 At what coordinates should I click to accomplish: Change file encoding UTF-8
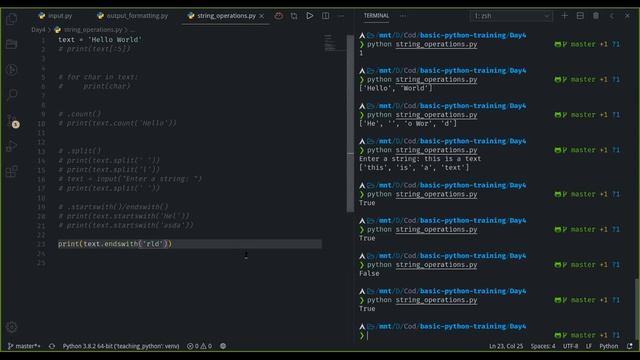point(570,346)
